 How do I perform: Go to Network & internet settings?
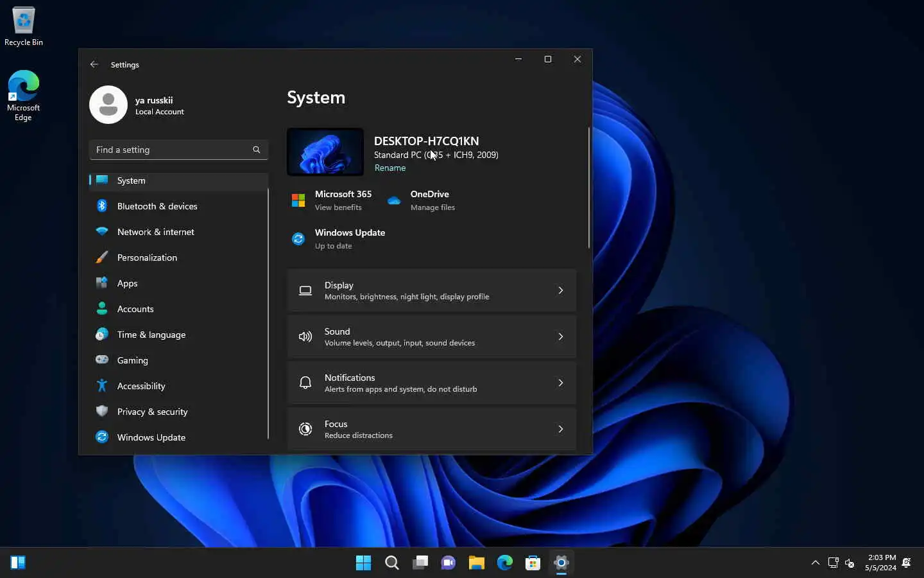(x=178, y=232)
